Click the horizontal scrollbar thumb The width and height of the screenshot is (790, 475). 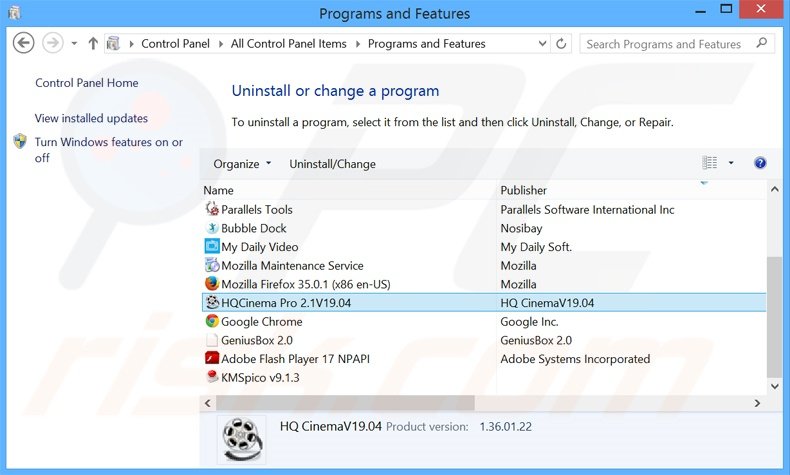pos(345,403)
